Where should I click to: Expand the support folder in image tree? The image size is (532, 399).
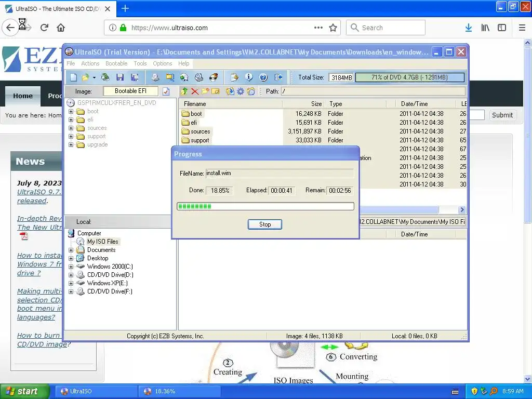(x=71, y=137)
